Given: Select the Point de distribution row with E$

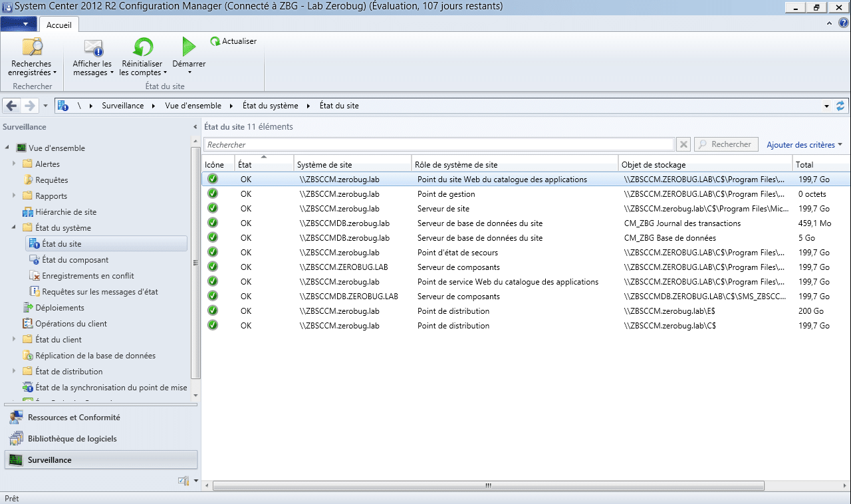Looking at the screenshot, I should 526,311.
